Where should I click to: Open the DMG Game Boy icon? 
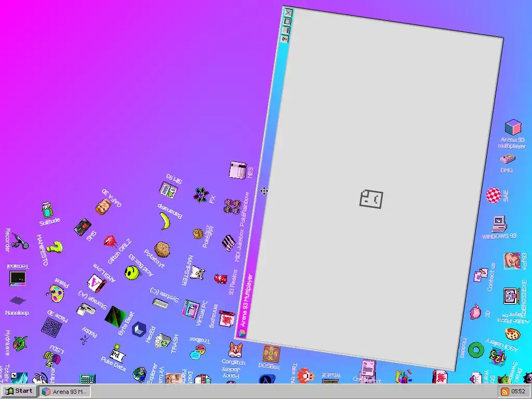508,159
